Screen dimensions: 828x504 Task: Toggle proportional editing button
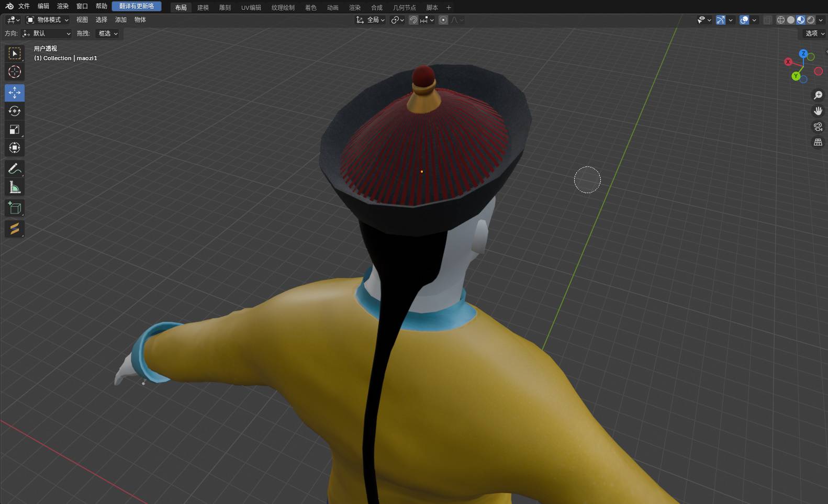[443, 20]
